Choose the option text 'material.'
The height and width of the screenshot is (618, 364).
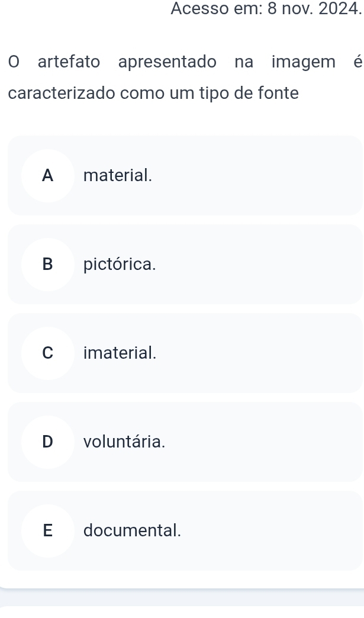click(x=117, y=175)
